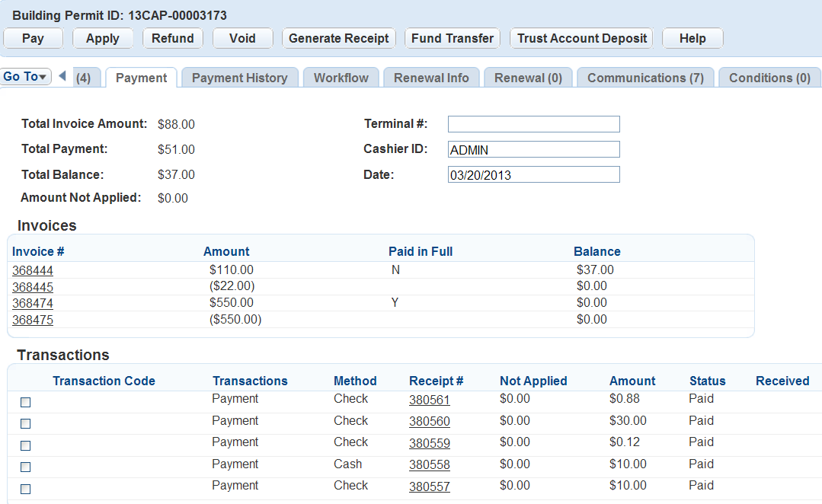Screen dimensions: 822x504
Task: Generate a receipt for this permit
Action: point(338,38)
